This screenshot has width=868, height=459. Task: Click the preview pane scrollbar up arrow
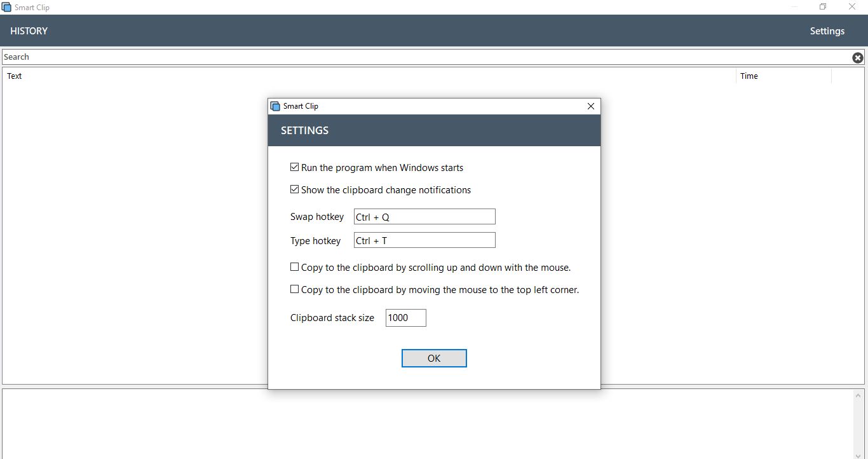tap(859, 395)
